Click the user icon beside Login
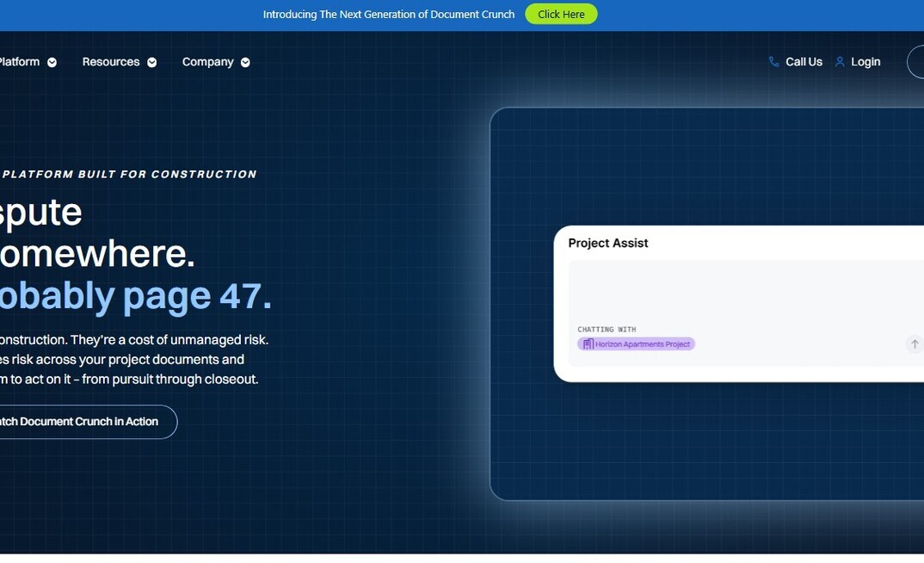 pos(840,62)
